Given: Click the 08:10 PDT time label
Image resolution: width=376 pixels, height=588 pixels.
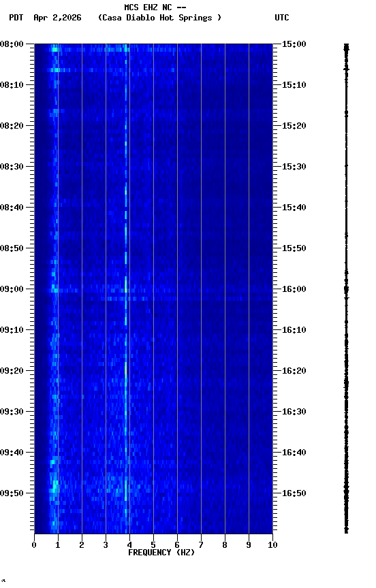Looking at the screenshot, I should [12, 85].
